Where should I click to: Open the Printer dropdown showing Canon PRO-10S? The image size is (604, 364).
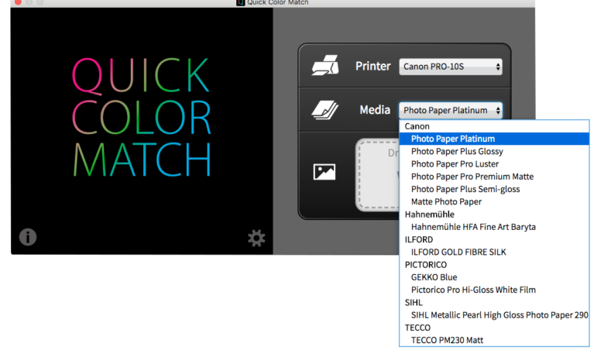[451, 67]
